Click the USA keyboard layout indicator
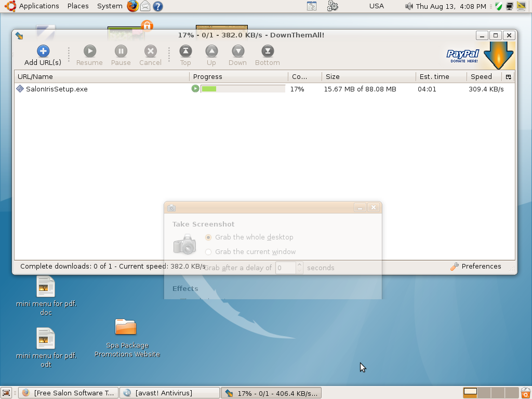 377,6
